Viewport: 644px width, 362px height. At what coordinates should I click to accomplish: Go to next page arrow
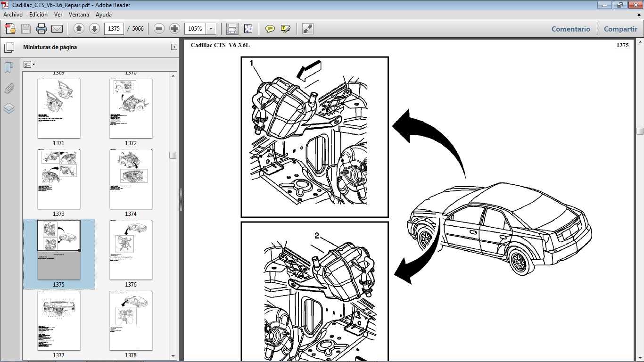coord(94,29)
